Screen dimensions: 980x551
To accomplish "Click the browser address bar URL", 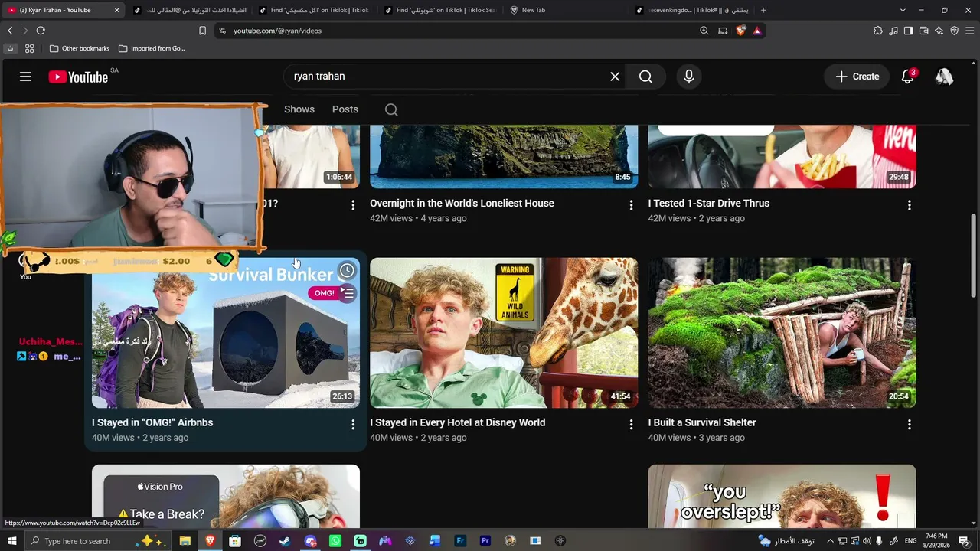I will [277, 31].
